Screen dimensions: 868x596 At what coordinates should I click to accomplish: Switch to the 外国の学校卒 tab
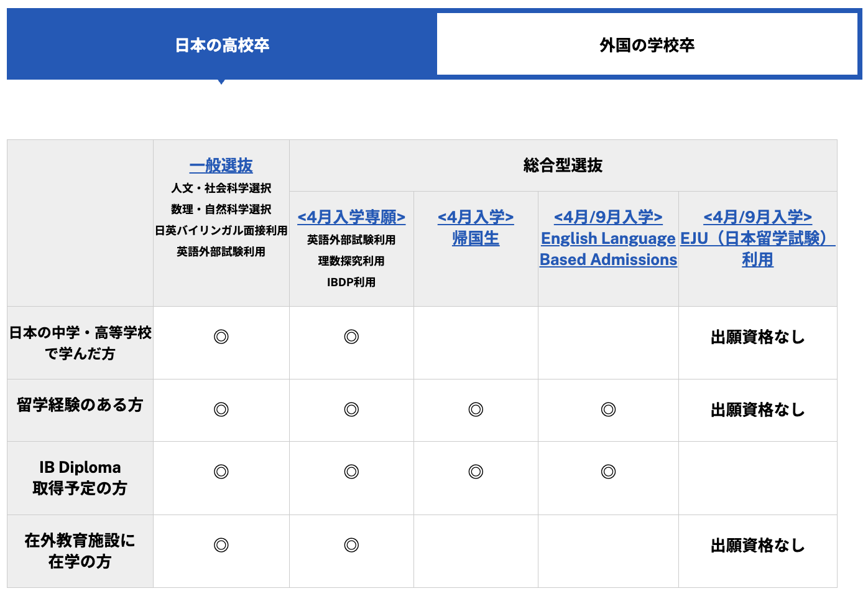coord(647,44)
